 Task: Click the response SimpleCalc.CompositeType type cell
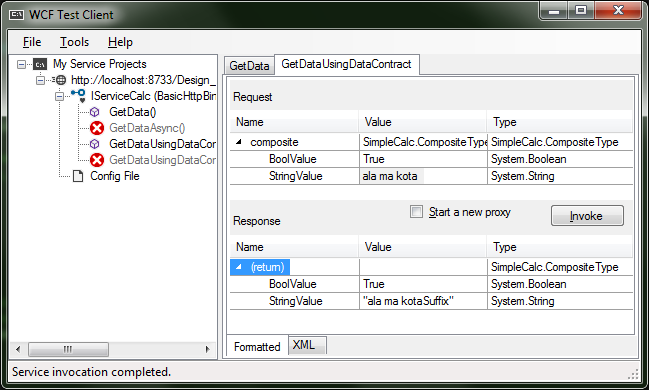coord(560,267)
